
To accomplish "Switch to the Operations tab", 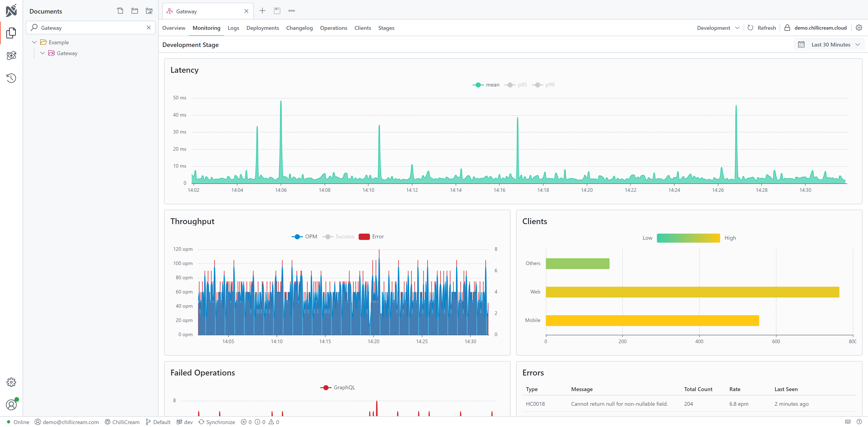I will point(333,28).
